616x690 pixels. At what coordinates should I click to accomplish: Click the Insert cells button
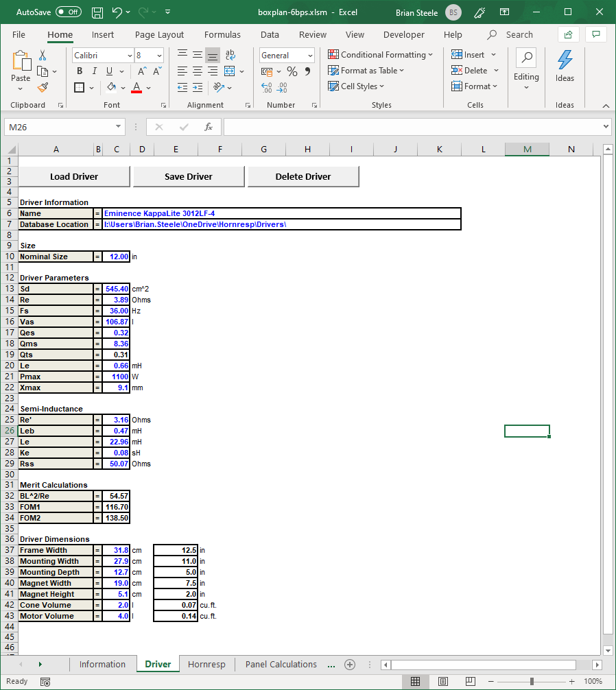468,55
